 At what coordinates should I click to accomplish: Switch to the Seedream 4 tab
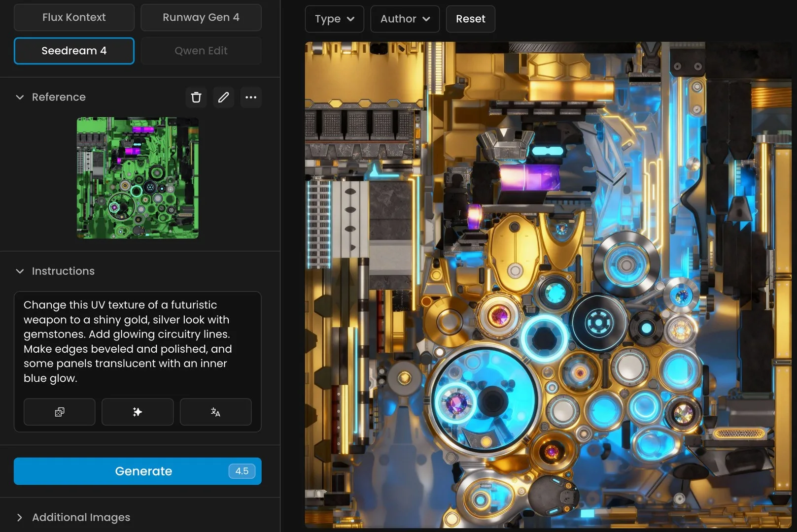(74, 50)
